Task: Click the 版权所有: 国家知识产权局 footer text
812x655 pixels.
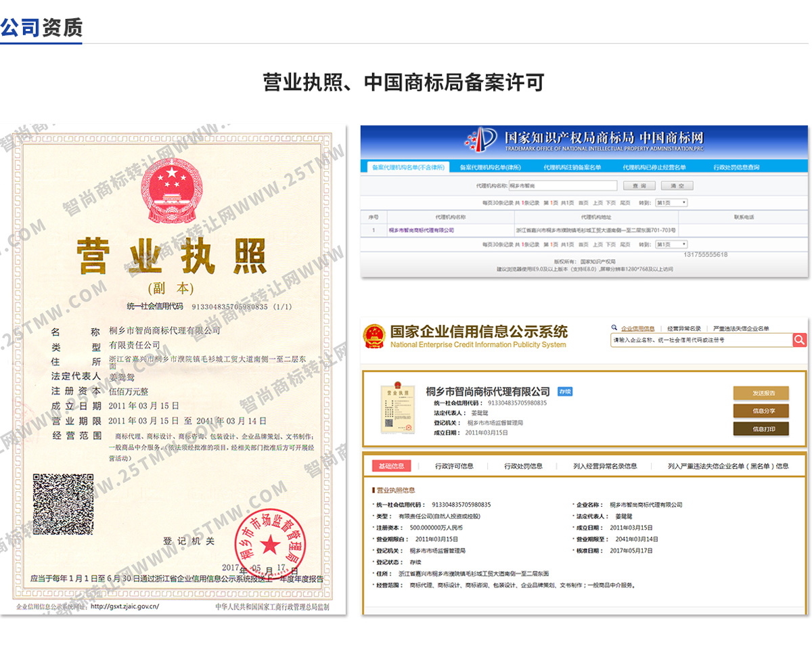Action: (585, 261)
